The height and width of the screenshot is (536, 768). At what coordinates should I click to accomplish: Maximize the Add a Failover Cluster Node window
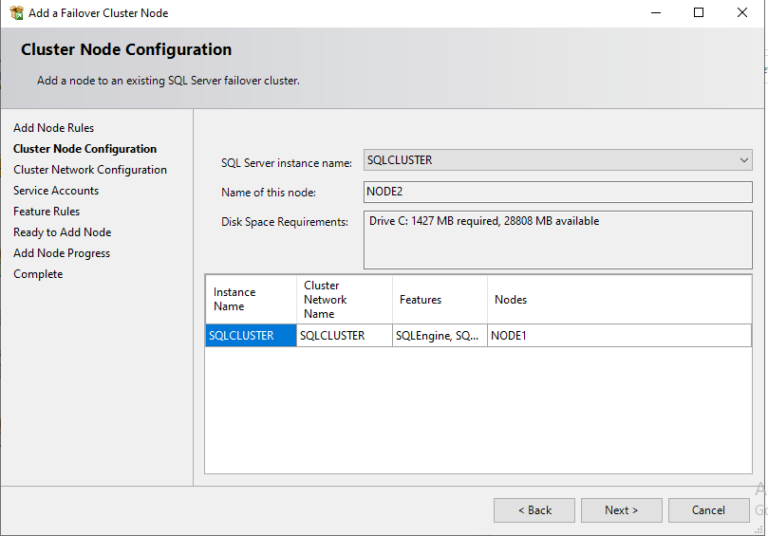click(x=698, y=13)
